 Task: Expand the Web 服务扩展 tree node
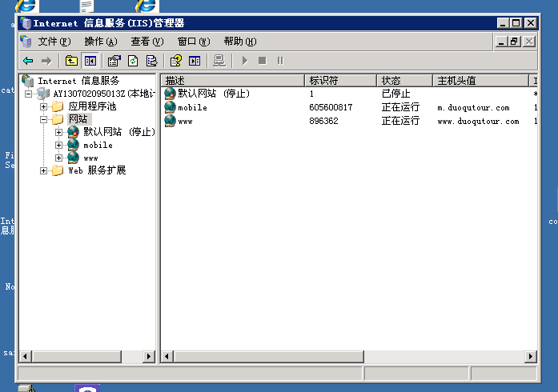click(x=44, y=170)
